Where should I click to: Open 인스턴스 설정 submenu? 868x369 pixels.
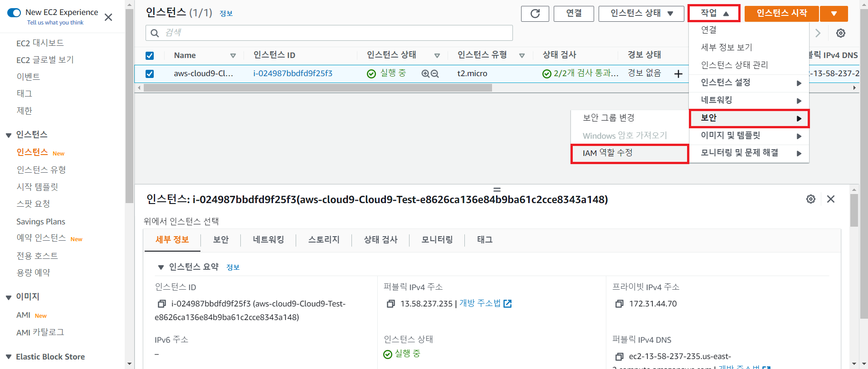click(x=749, y=83)
